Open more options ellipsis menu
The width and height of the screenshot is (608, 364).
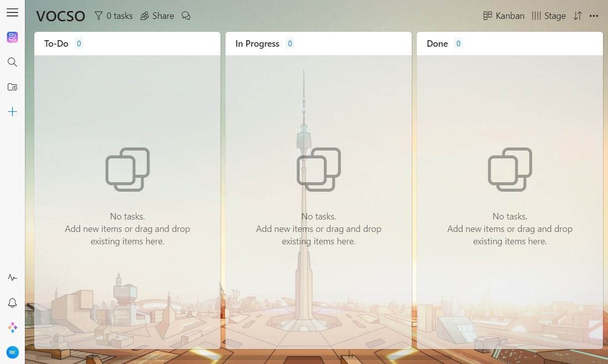[x=594, y=16]
